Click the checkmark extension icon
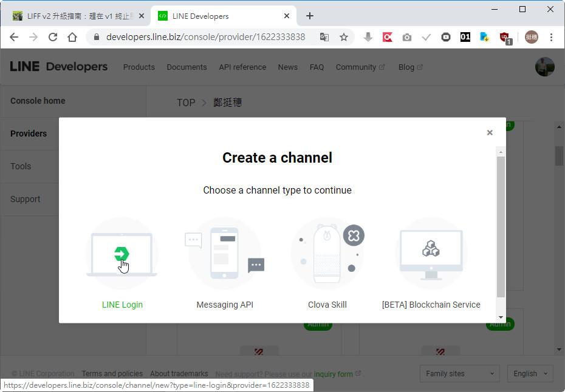The image size is (565, 392). click(x=426, y=37)
